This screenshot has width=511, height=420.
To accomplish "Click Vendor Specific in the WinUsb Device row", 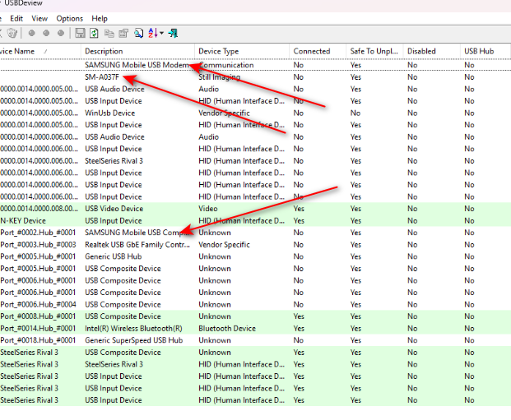I will tap(224, 113).
